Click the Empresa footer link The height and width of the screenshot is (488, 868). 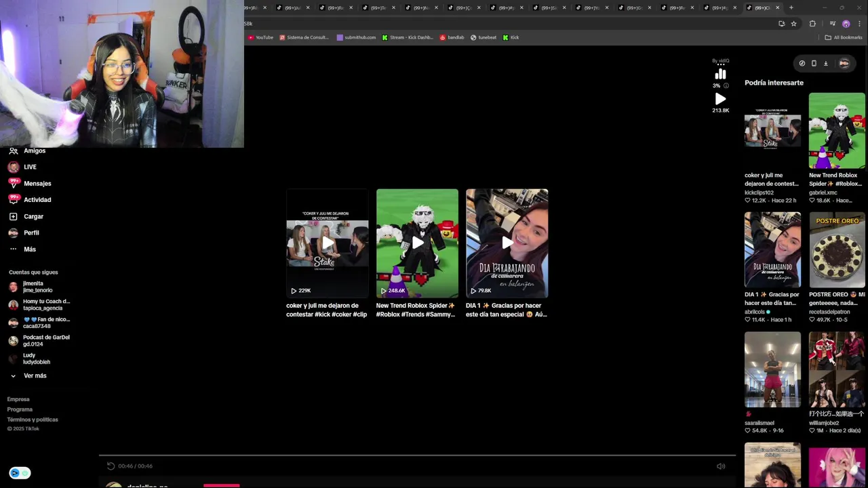(18, 399)
